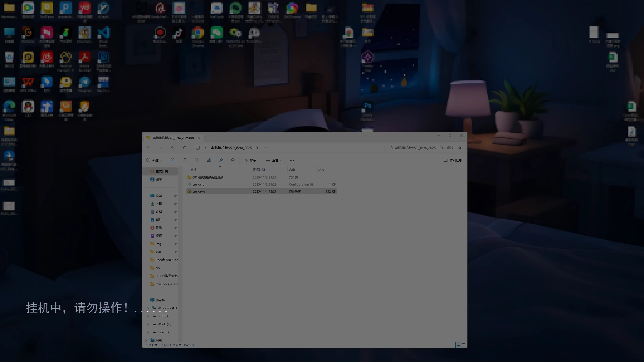Sort files by the 修改日期 column
644x362 pixels.
coord(259,169)
